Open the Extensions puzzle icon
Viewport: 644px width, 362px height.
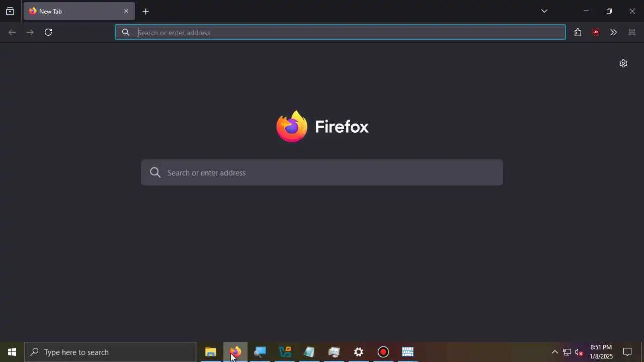coord(578,32)
